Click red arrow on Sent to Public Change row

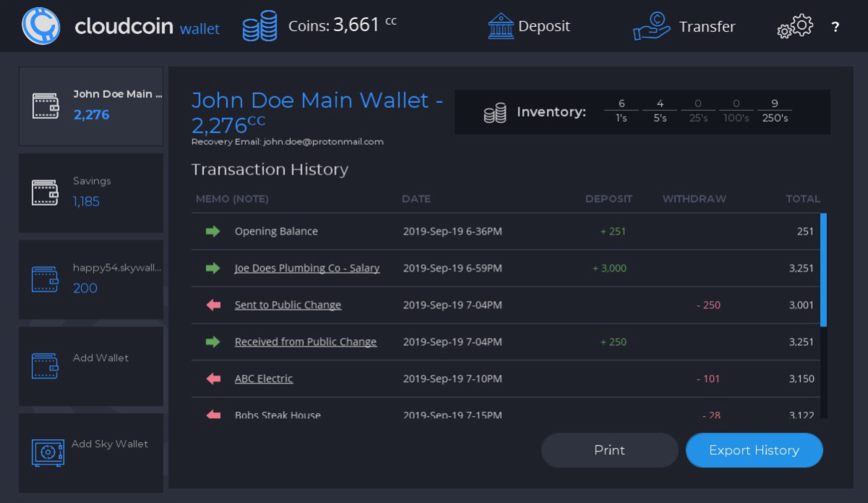pyautogui.click(x=213, y=305)
